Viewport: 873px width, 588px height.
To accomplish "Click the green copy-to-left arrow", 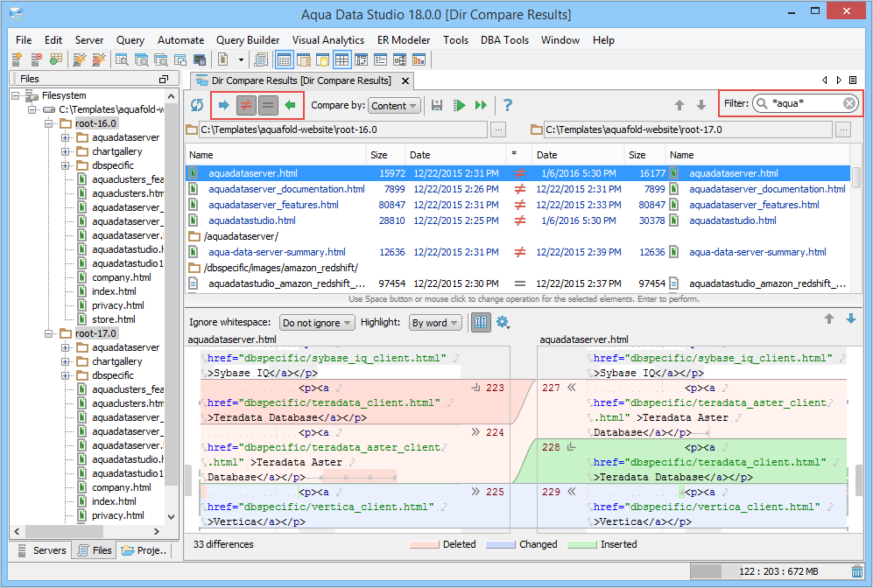I will [x=290, y=105].
